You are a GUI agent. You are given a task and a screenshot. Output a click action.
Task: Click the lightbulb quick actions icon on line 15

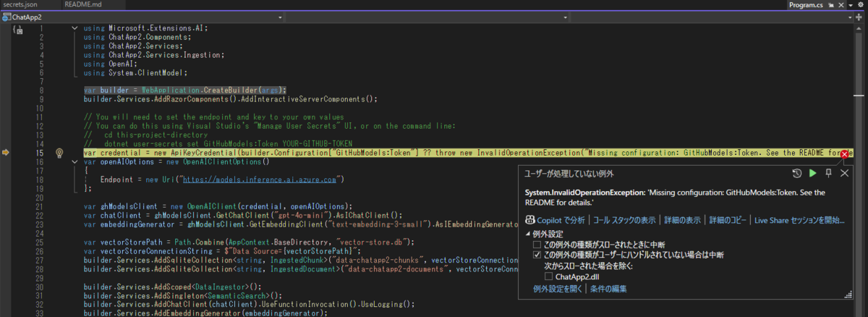pos(61,153)
